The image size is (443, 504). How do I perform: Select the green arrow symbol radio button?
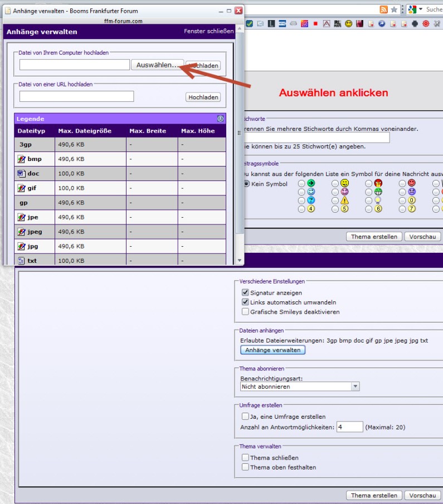pos(301,183)
